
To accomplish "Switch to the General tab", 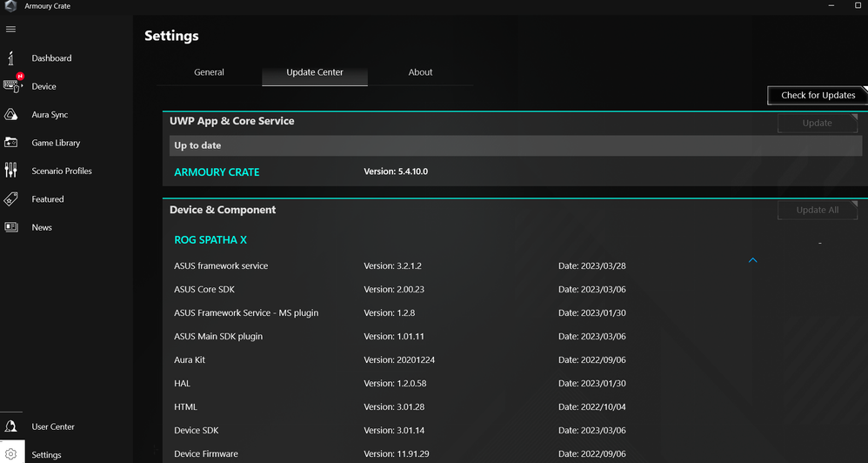I will [x=210, y=72].
